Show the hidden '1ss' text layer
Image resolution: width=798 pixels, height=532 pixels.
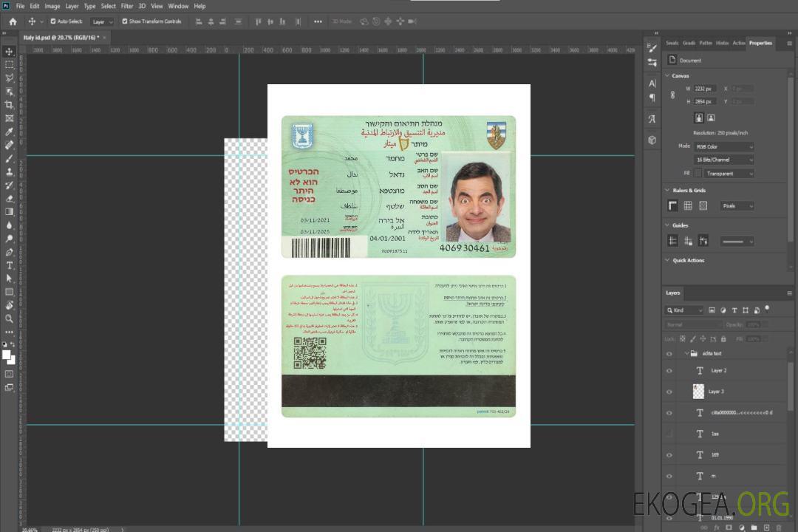pyautogui.click(x=669, y=434)
